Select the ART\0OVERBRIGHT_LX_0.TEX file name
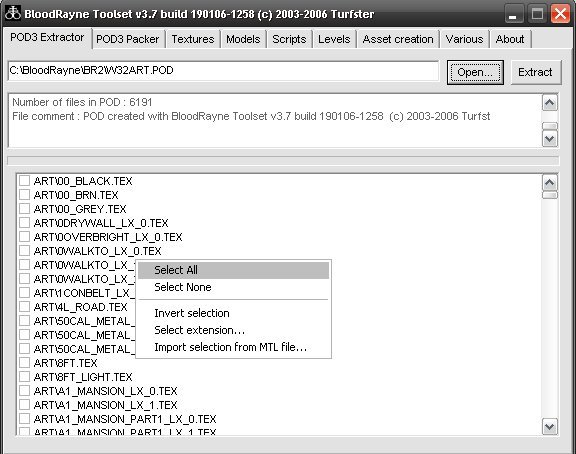Image resolution: width=576 pixels, height=454 pixels. [x=108, y=237]
